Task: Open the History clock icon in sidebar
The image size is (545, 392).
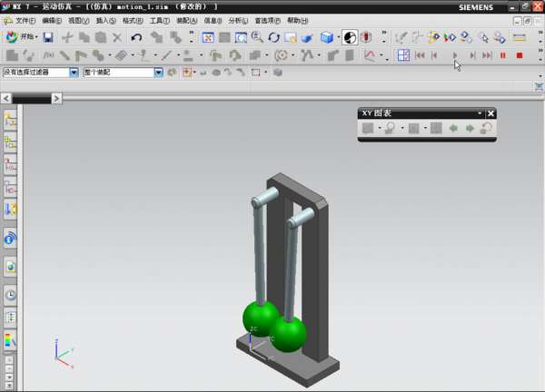Action: click(x=10, y=295)
